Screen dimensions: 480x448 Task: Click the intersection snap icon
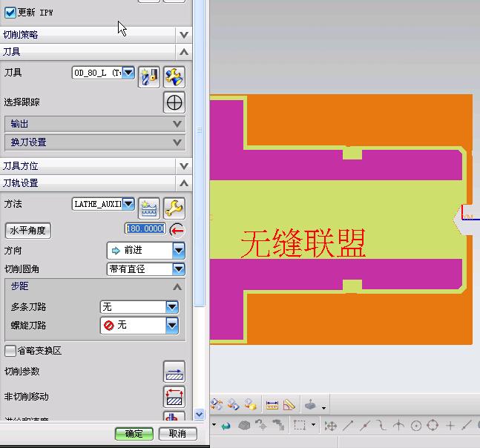(398, 426)
